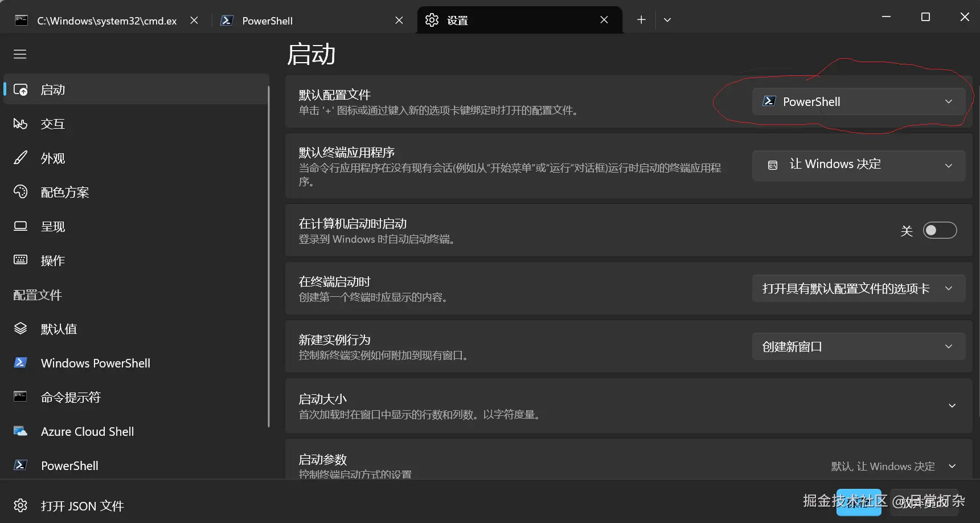980x523 pixels.
Task: Open the 操作 (Actions) settings page
Action: pyautogui.click(x=52, y=260)
